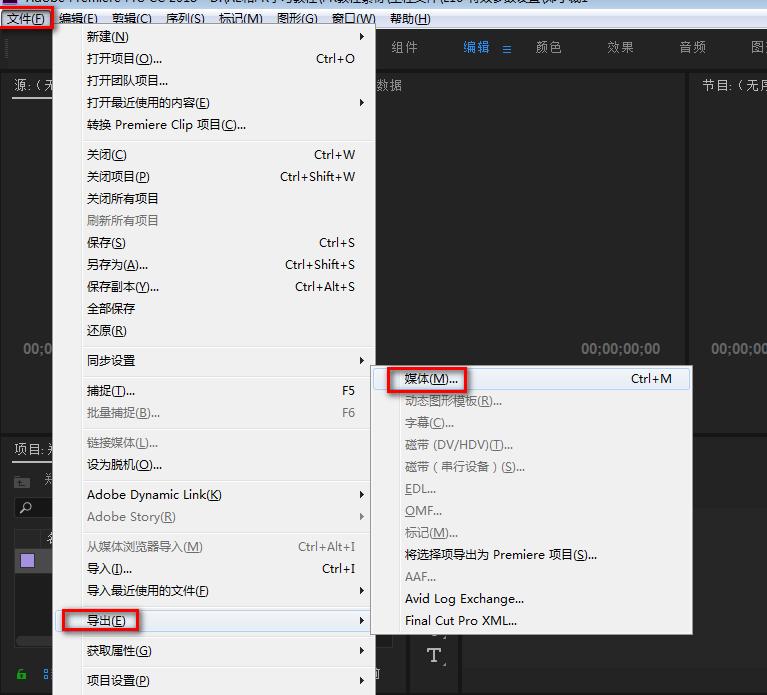Switch to the 音频 workspace tab
Screen dimensions: 767x695
[693, 47]
